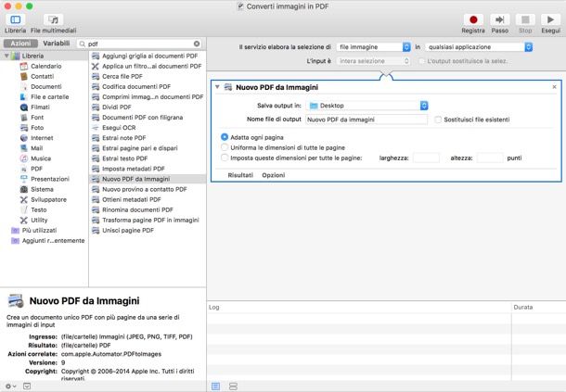Click the larghezza input field

(426, 158)
